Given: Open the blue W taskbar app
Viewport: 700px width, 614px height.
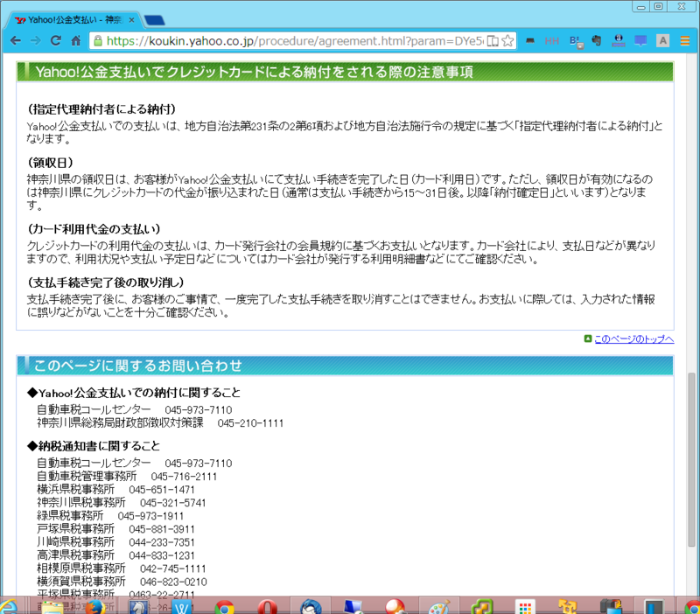Looking at the screenshot, I should tap(182, 607).
